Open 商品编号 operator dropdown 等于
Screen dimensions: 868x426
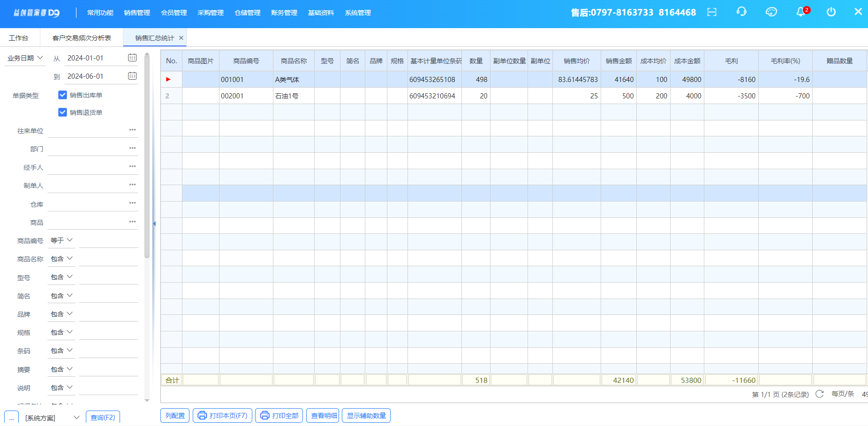click(61, 240)
